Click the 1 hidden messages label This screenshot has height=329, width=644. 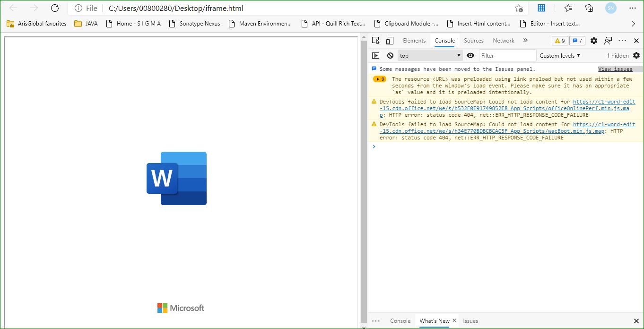[618, 55]
